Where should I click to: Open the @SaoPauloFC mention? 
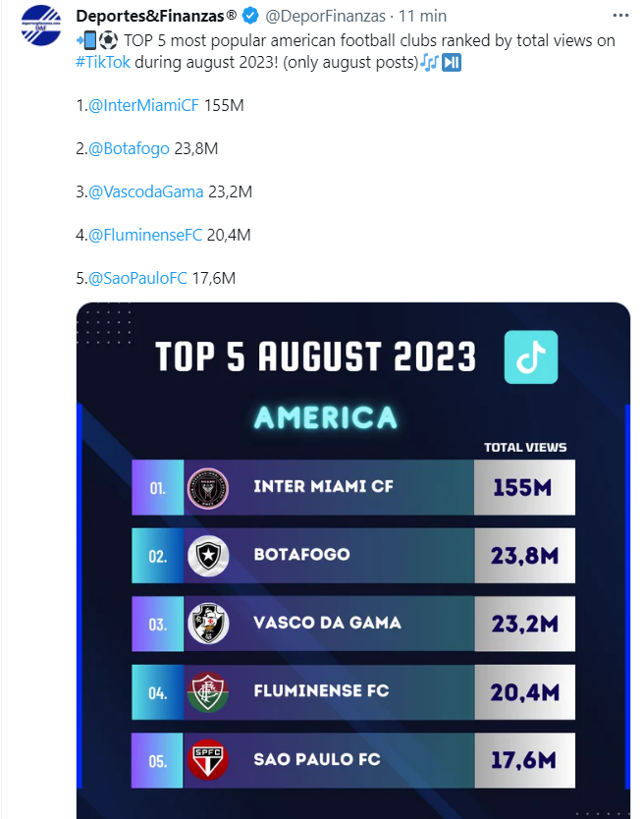coord(137,278)
